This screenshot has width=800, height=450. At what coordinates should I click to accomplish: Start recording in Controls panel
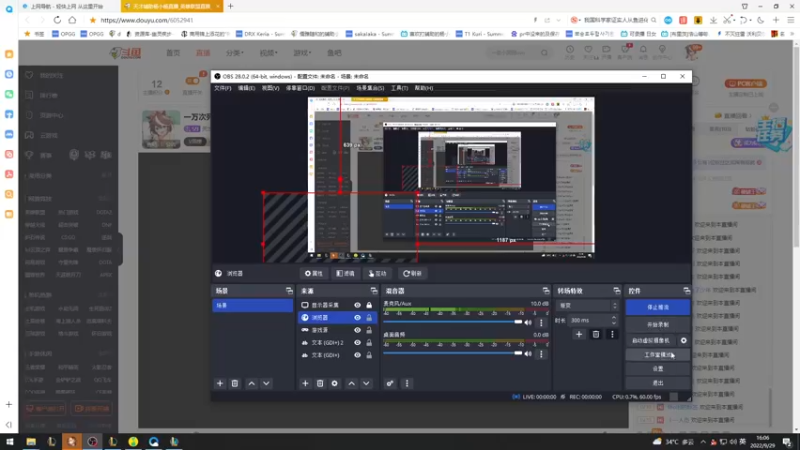coord(658,324)
